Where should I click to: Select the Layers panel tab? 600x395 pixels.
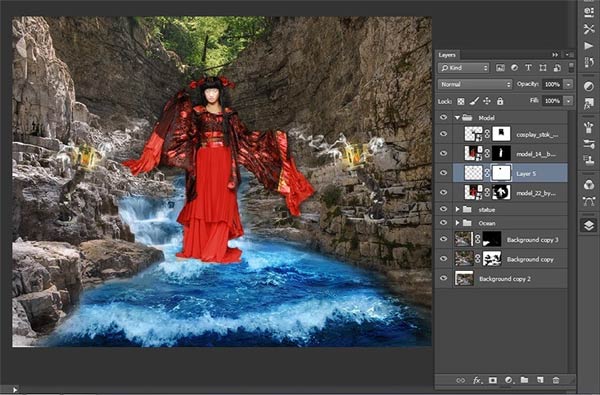pos(447,55)
